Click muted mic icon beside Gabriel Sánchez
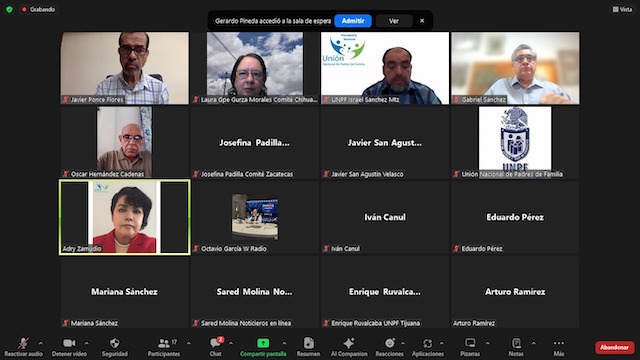 tap(456, 100)
